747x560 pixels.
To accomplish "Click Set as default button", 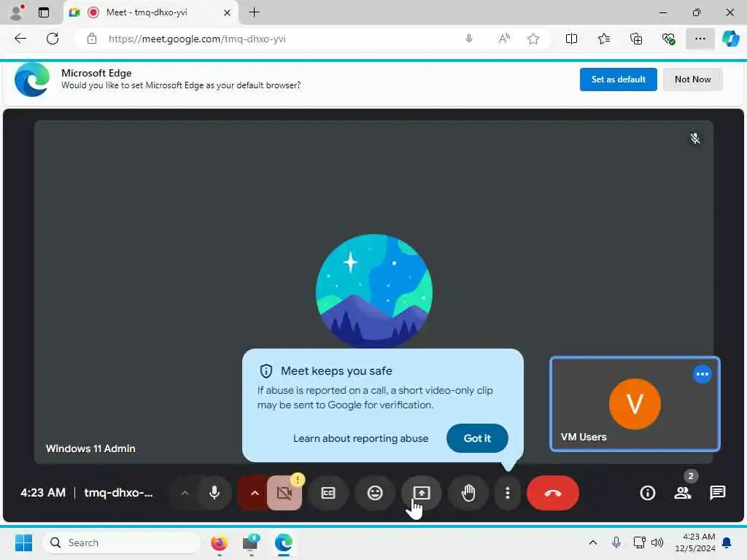I will click(x=619, y=79).
